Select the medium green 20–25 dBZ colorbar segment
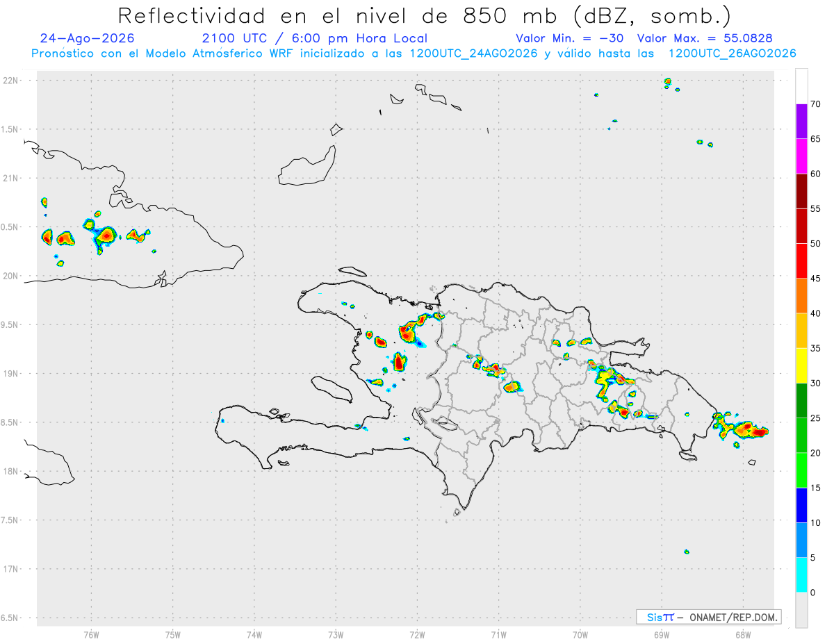The width and height of the screenshot is (834, 644). click(x=801, y=436)
